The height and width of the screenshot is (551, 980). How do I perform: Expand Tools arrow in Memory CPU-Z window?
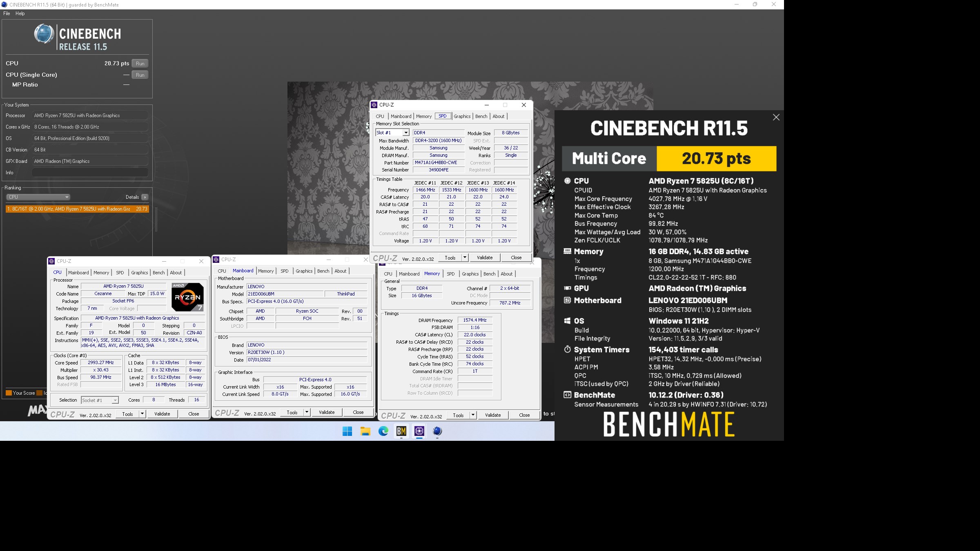pyautogui.click(x=473, y=415)
